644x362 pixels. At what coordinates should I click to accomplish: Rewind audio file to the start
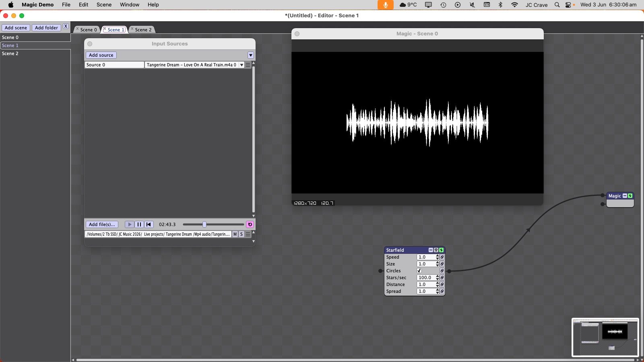149,224
